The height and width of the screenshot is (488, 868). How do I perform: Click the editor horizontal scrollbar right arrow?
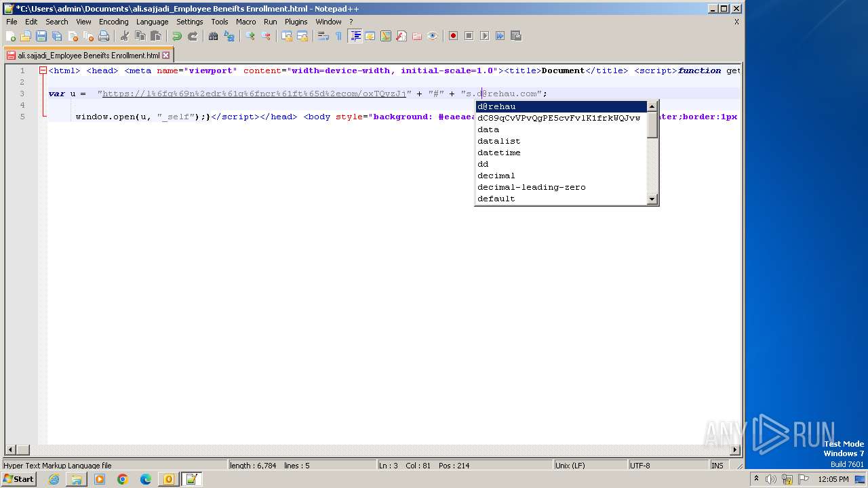tap(734, 449)
